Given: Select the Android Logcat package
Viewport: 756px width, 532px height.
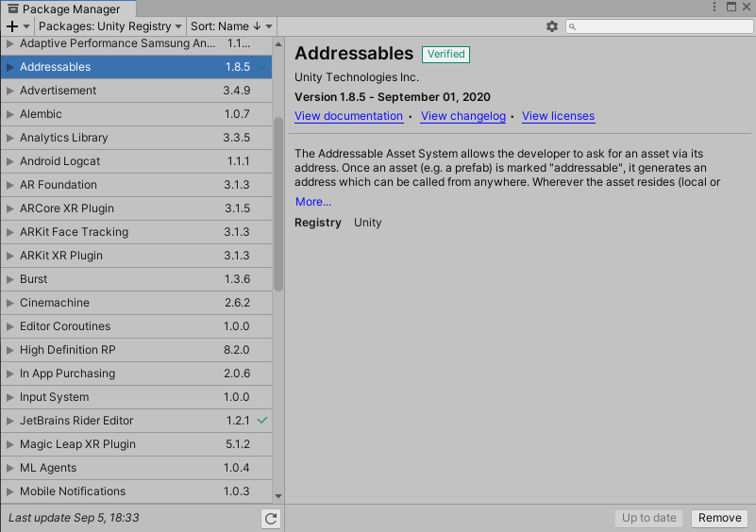Looking at the screenshot, I should click(137, 161).
